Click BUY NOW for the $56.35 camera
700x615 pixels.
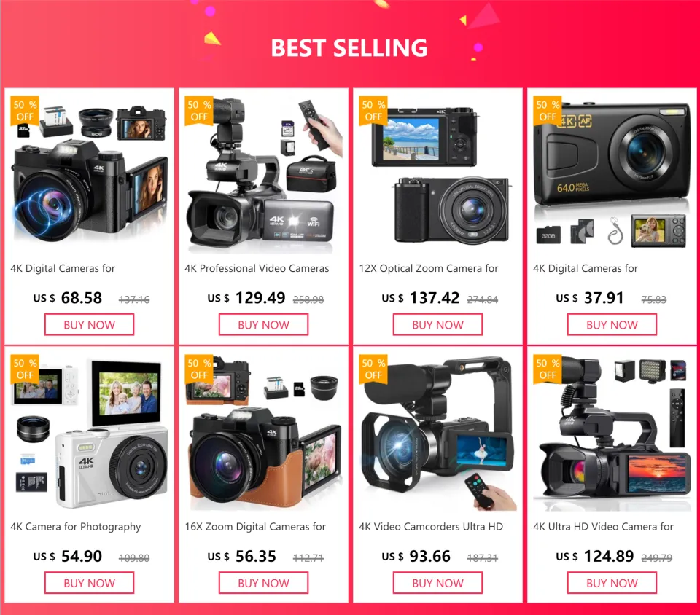point(263,583)
